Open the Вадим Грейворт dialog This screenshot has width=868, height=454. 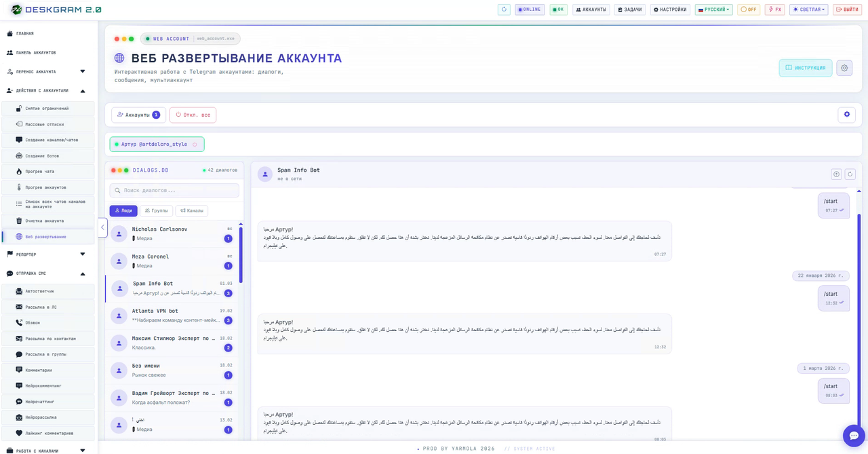coord(173,398)
